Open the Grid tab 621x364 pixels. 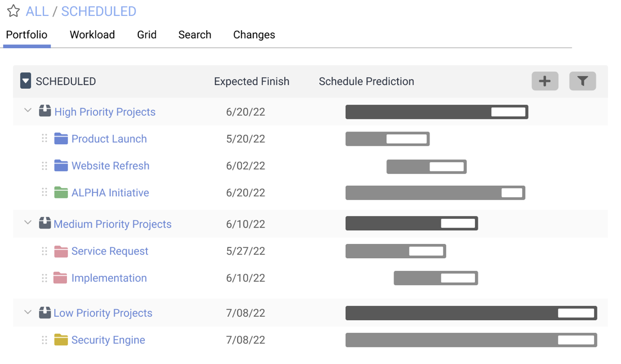click(x=146, y=35)
